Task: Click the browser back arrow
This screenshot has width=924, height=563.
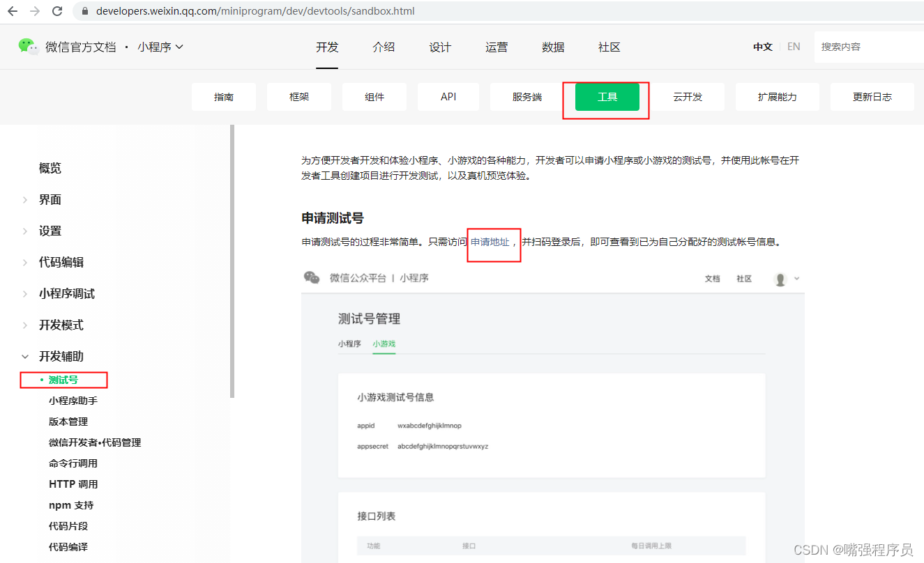Action: pos(12,11)
